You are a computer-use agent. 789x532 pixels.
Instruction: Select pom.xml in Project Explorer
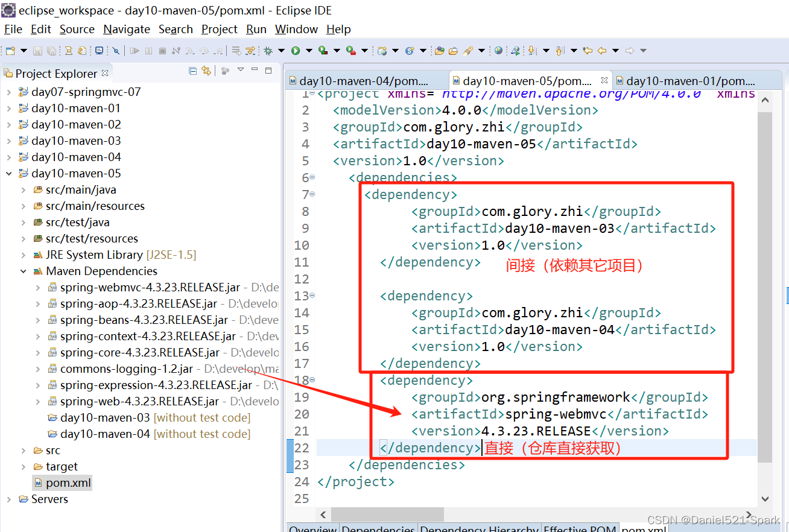[x=62, y=483]
